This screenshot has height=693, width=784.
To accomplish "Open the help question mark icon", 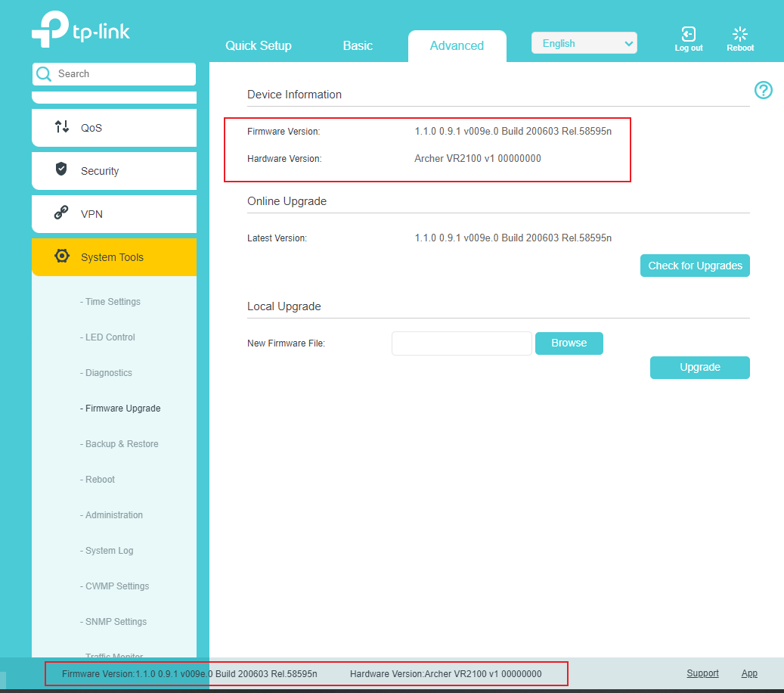I will [x=763, y=90].
